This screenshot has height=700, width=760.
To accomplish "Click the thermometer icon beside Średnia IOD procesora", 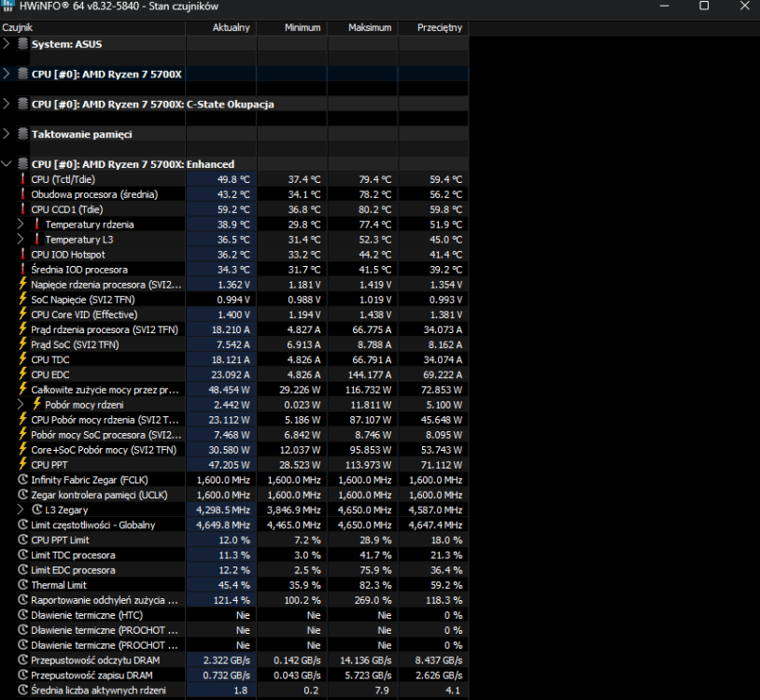I will tap(22, 269).
